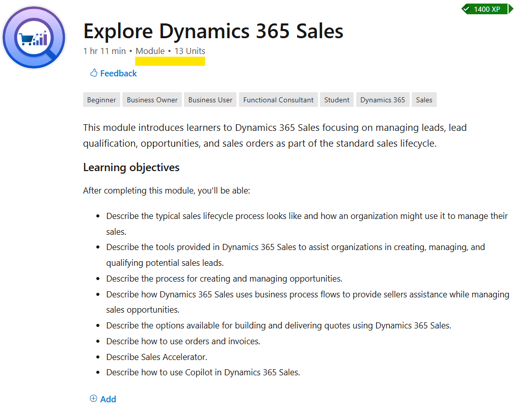Click the Dynamics 365 Sales module badge icon
532x414 pixels.
[x=34, y=37]
